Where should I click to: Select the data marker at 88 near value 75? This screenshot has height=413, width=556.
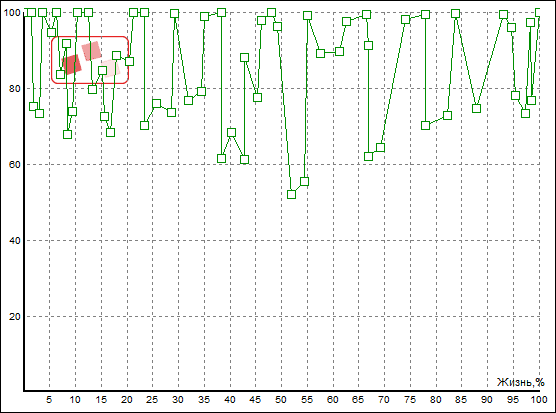(476, 108)
